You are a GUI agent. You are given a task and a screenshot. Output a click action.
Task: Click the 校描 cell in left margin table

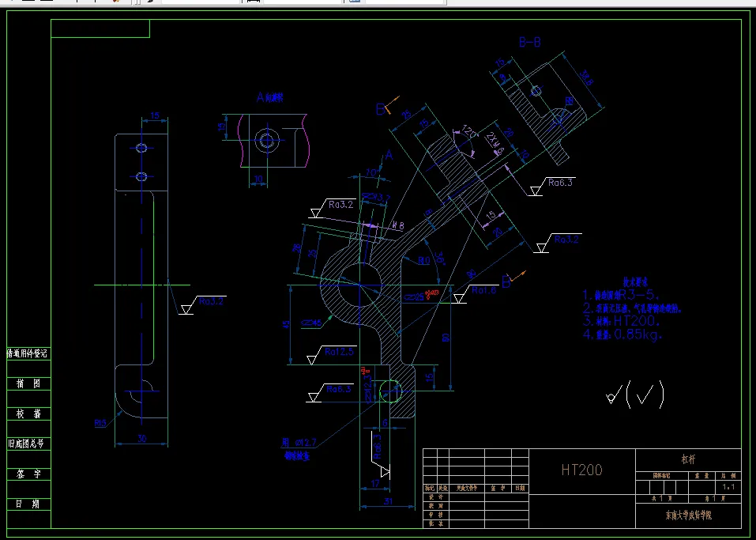click(x=28, y=414)
